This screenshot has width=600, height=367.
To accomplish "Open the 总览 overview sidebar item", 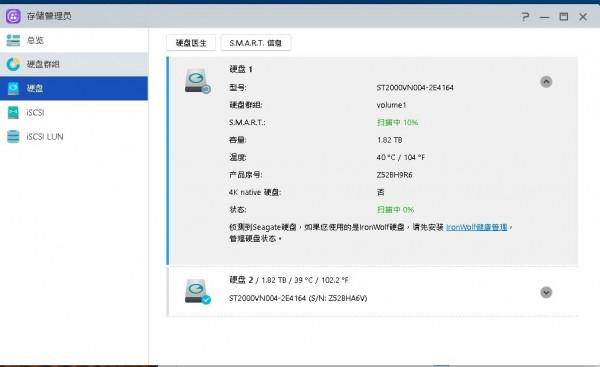I will tap(74, 40).
